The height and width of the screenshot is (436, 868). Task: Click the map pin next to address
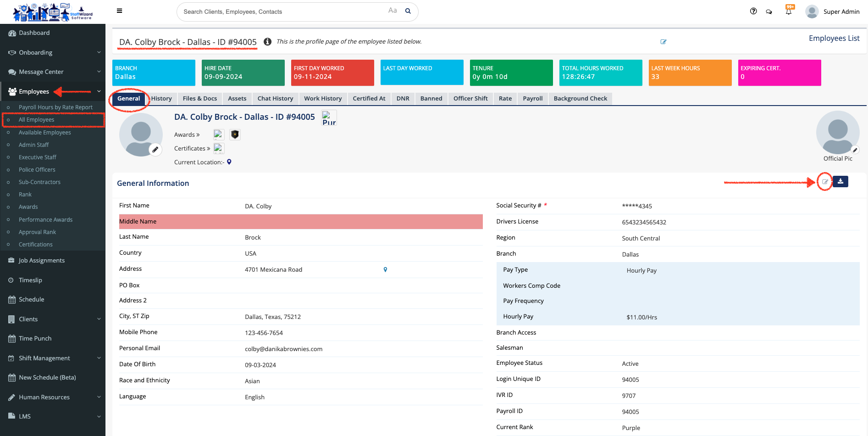pos(385,270)
